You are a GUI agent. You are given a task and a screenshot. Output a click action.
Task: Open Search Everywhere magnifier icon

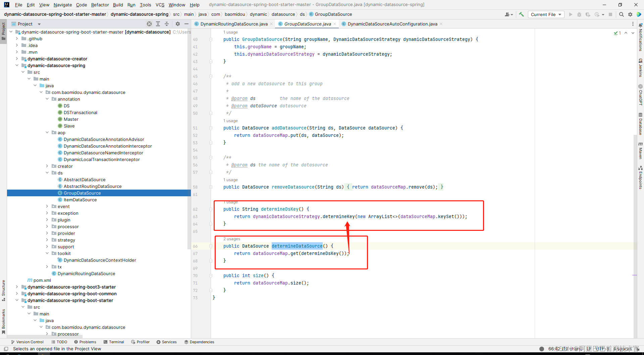tap(622, 14)
